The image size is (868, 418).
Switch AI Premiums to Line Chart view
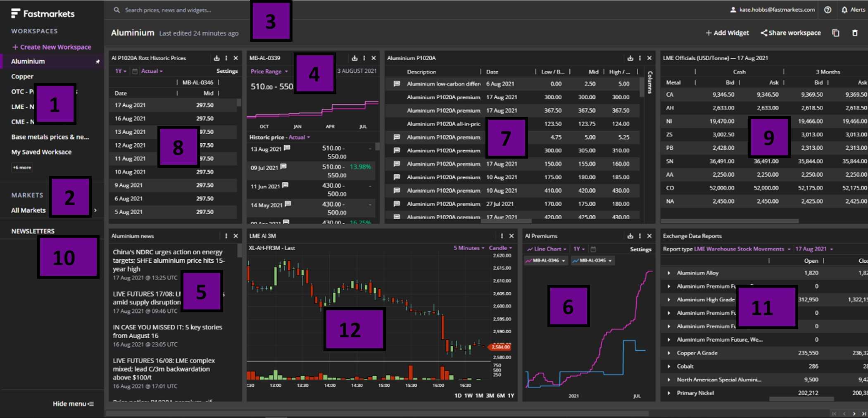click(x=545, y=249)
